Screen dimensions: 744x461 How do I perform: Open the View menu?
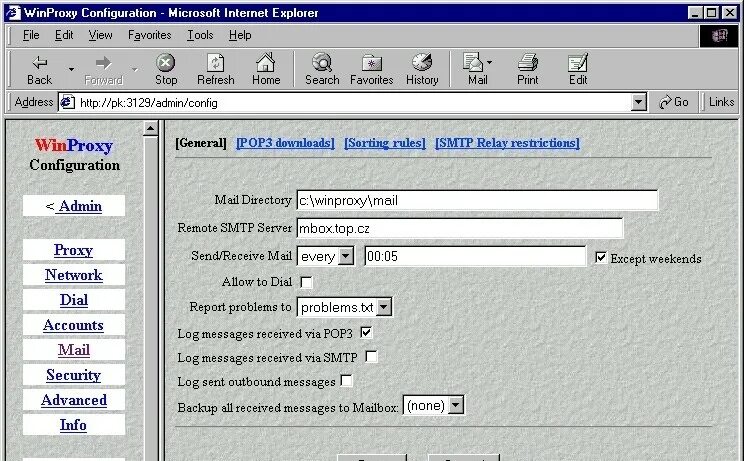tap(100, 35)
